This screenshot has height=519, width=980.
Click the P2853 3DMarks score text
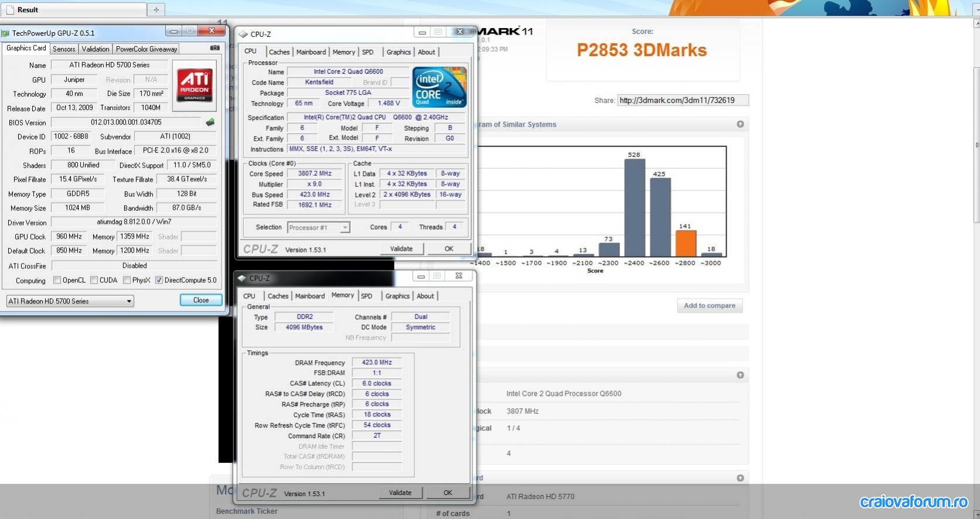click(x=642, y=50)
